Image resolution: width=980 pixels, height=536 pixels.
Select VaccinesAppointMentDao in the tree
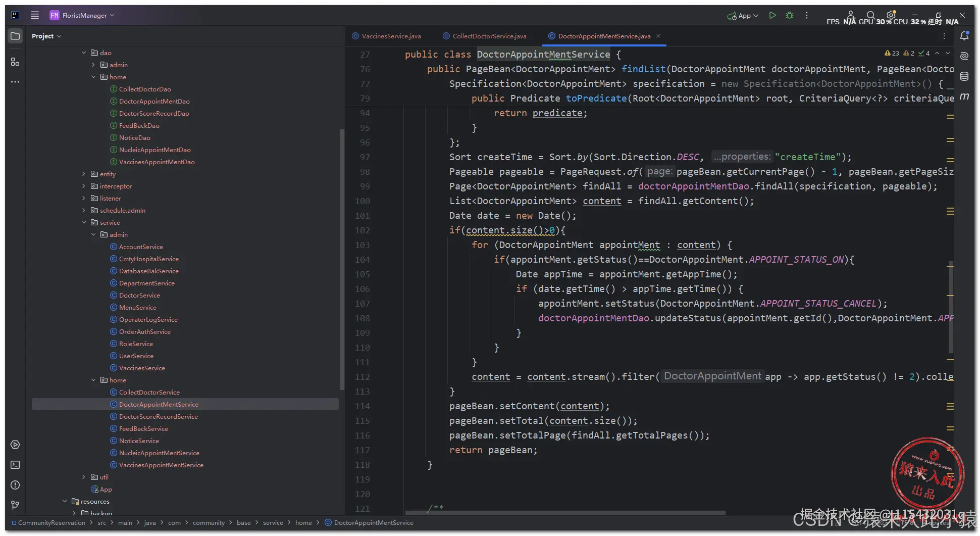[x=157, y=162]
